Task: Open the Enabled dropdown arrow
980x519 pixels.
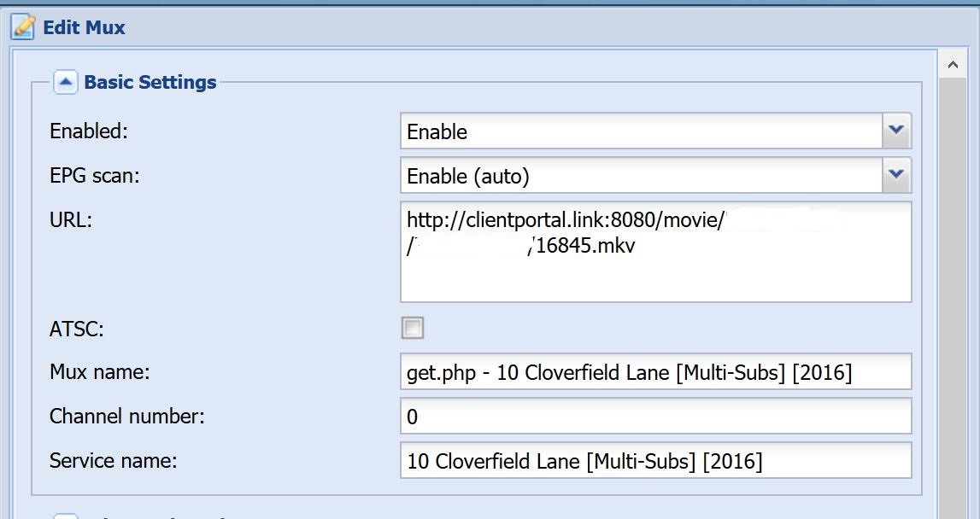Action: (896, 131)
